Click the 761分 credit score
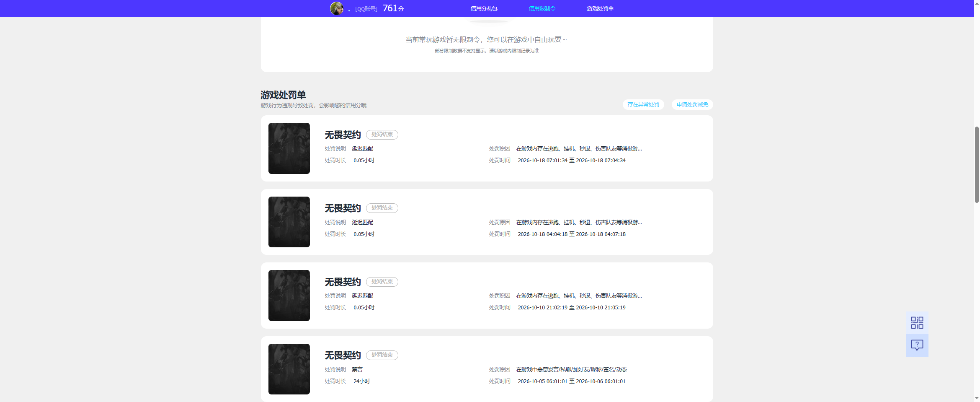The image size is (980, 402). pos(393,8)
